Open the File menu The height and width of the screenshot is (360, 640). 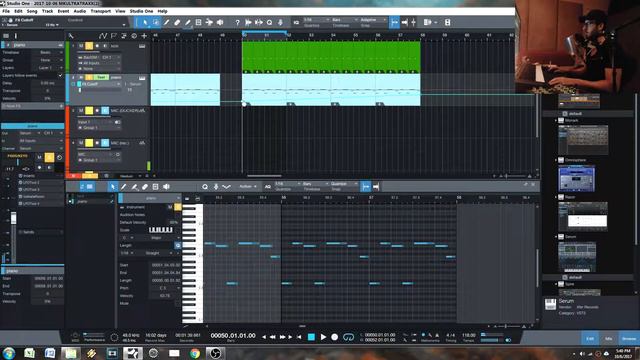[6, 11]
